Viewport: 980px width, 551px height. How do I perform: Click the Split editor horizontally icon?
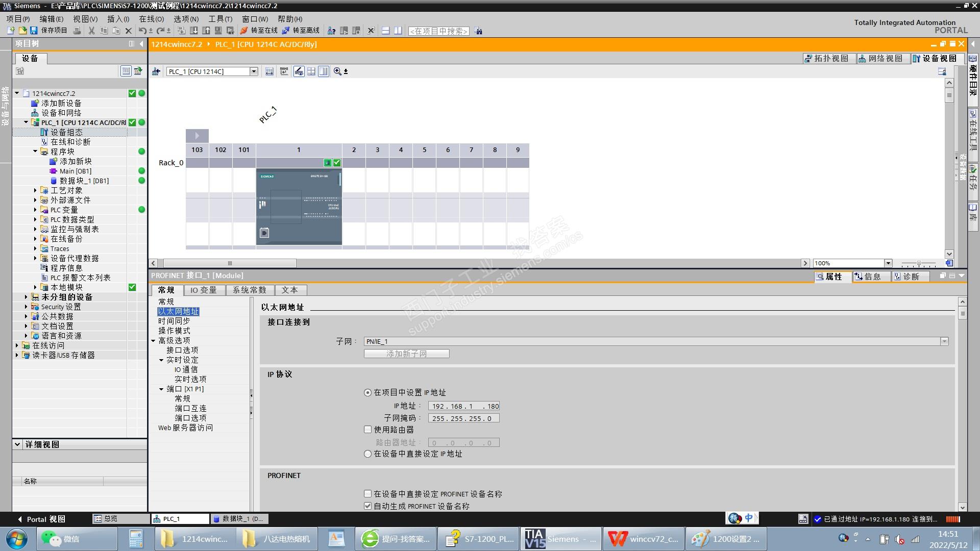[x=385, y=31]
